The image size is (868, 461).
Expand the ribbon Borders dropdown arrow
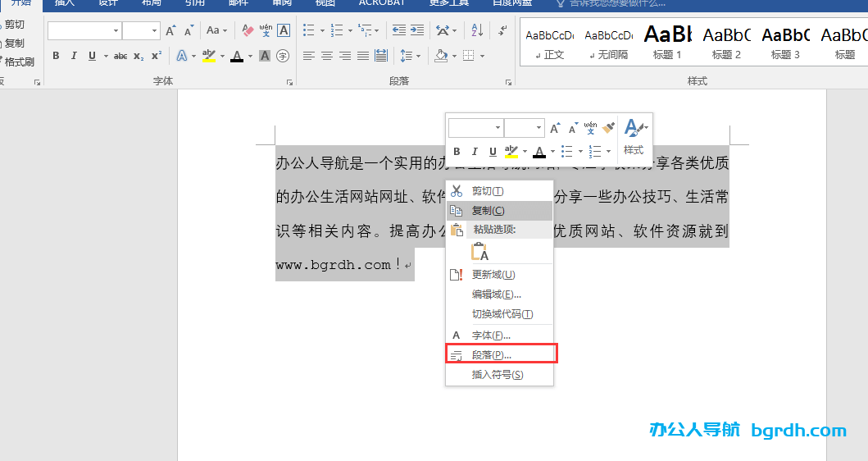coord(482,56)
